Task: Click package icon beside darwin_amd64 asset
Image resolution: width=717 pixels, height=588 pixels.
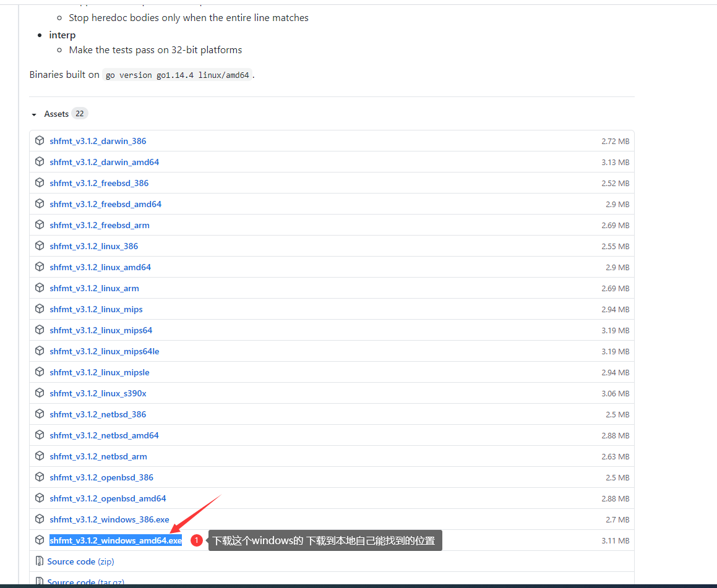Action: (40, 162)
